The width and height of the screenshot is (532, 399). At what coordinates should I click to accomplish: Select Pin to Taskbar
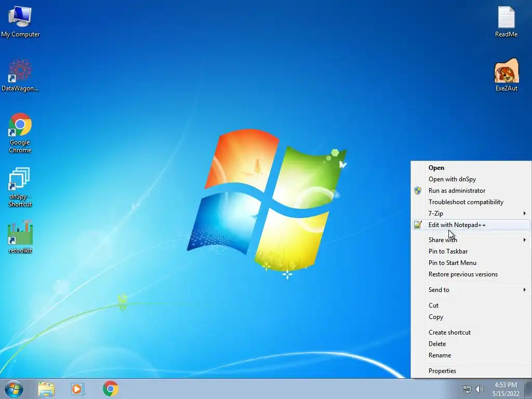[471, 251]
